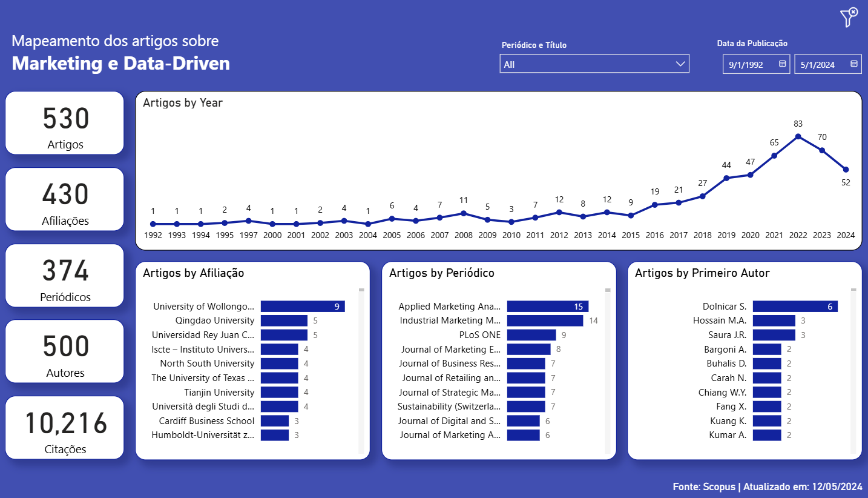Viewport: 868px width, 498px height.
Task: Open the calendar icon for start date 9/1/1992
Action: tap(781, 64)
